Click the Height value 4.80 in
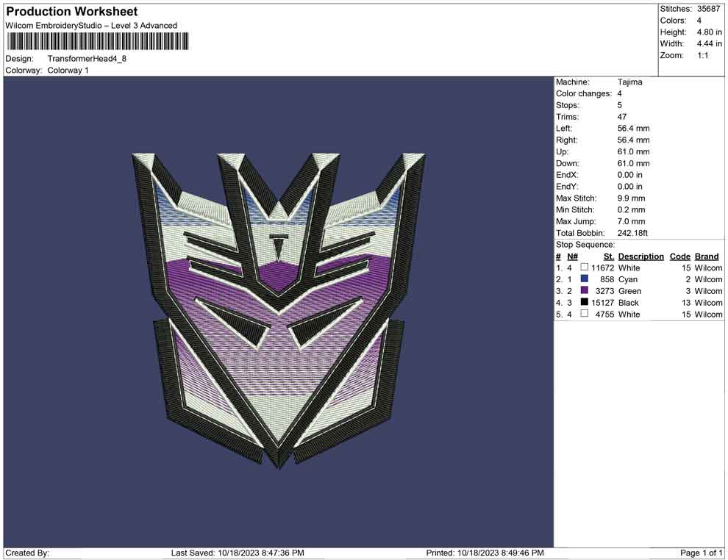This screenshot has height=560, width=728. tap(709, 32)
